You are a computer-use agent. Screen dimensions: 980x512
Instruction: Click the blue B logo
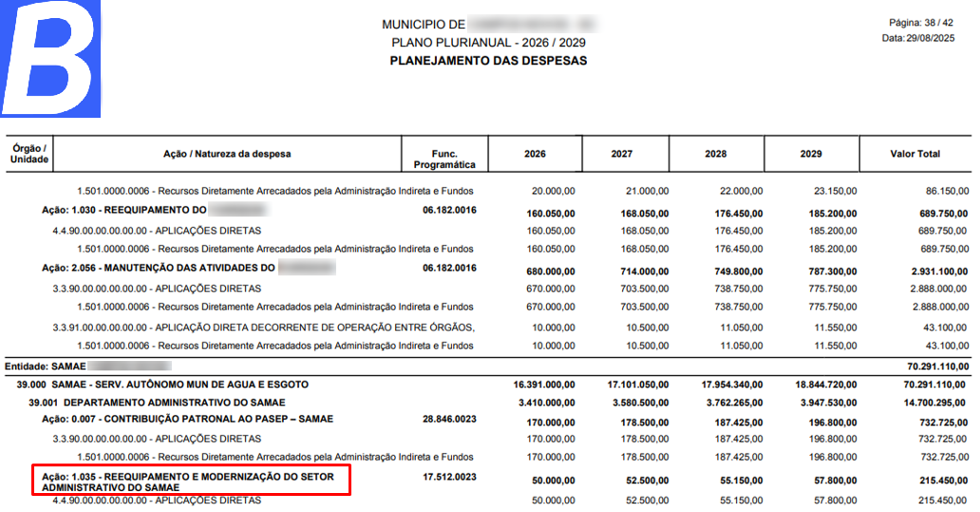click(50, 59)
